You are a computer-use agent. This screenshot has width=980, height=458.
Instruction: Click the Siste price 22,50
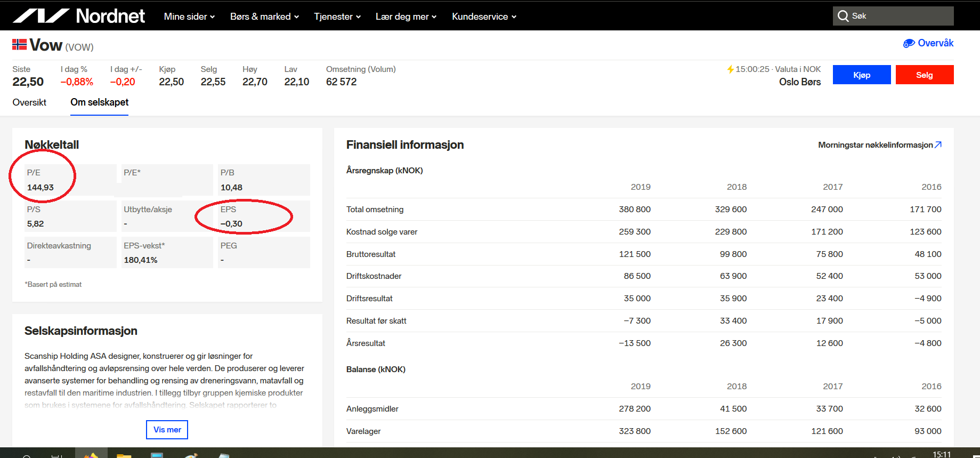tap(28, 82)
